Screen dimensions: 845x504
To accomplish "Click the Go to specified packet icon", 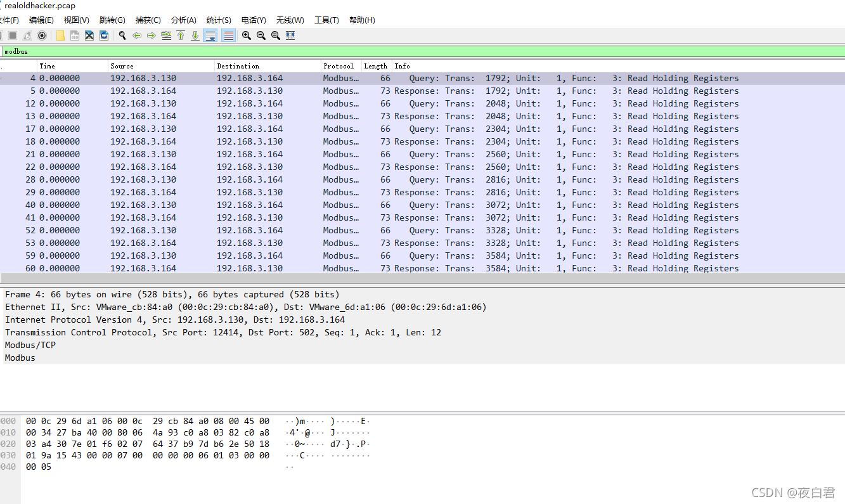I will (x=166, y=36).
